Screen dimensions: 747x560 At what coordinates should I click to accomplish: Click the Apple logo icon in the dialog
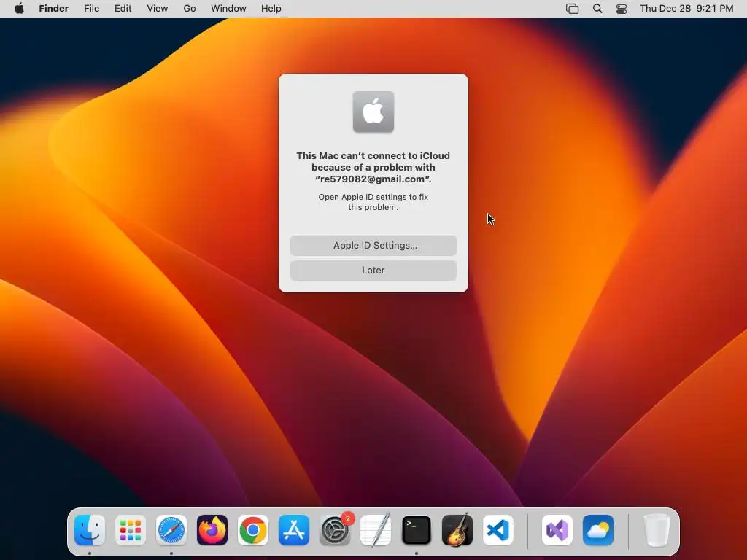click(373, 112)
